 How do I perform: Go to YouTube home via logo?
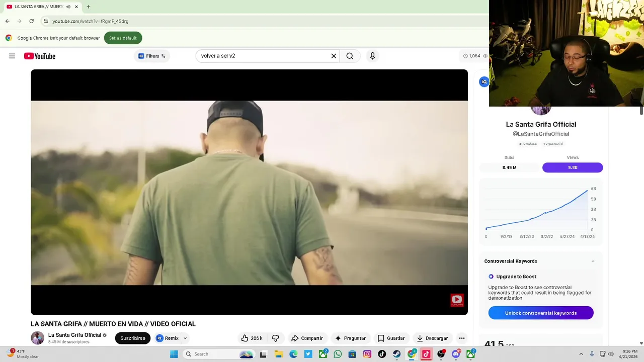pos(40,56)
